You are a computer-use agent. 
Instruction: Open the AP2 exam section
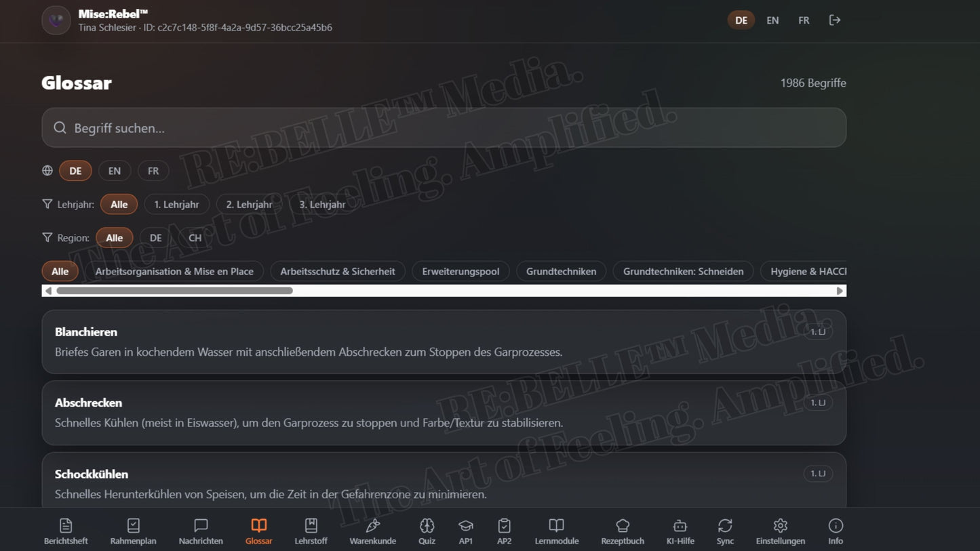(504, 531)
